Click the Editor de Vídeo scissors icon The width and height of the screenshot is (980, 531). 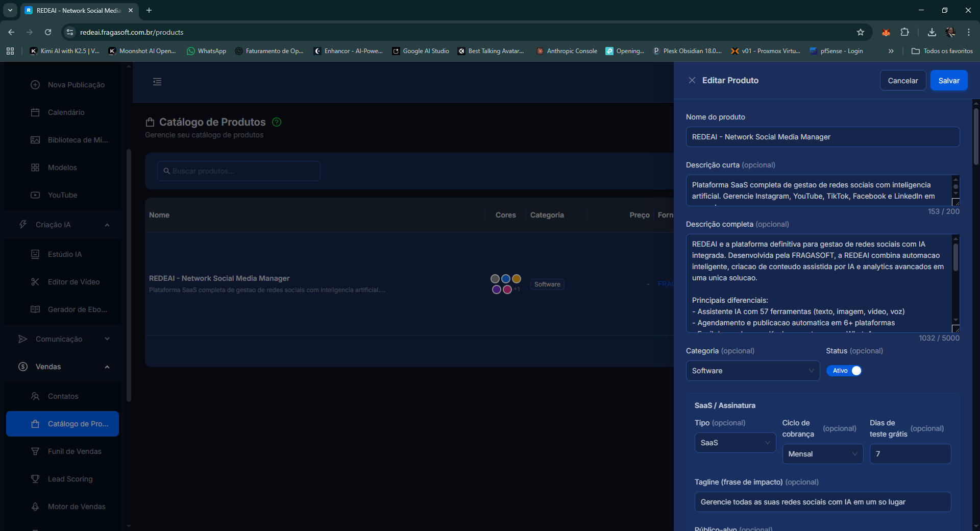pos(35,282)
